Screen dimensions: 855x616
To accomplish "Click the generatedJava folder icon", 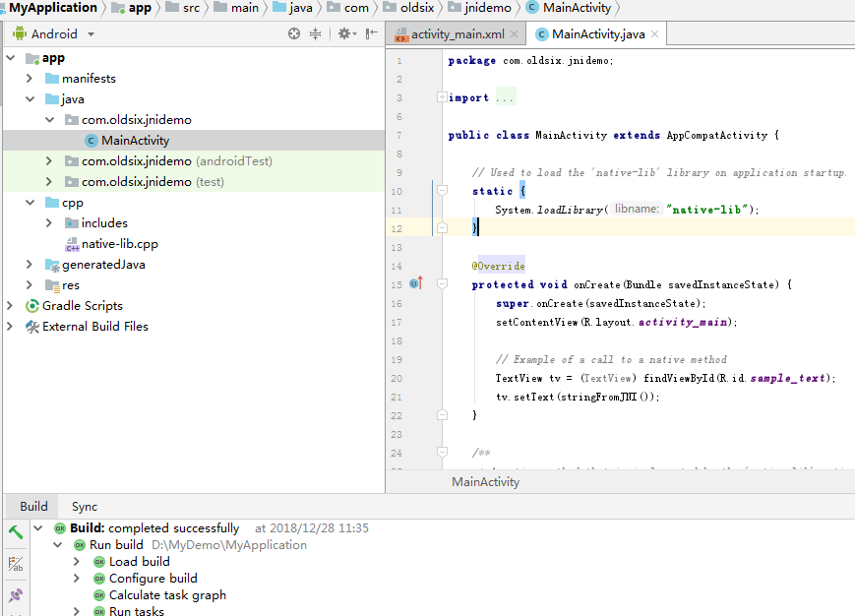I will (52, 265).
